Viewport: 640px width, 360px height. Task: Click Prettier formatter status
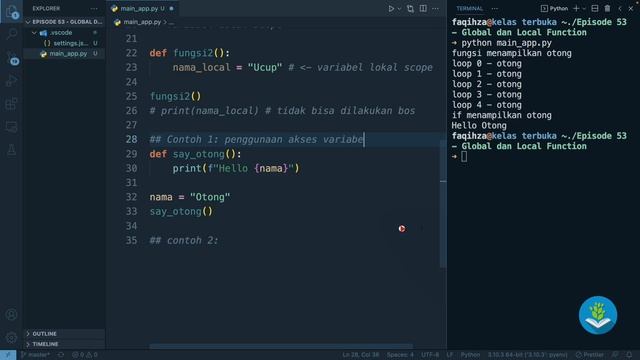(x=589, y=355)
